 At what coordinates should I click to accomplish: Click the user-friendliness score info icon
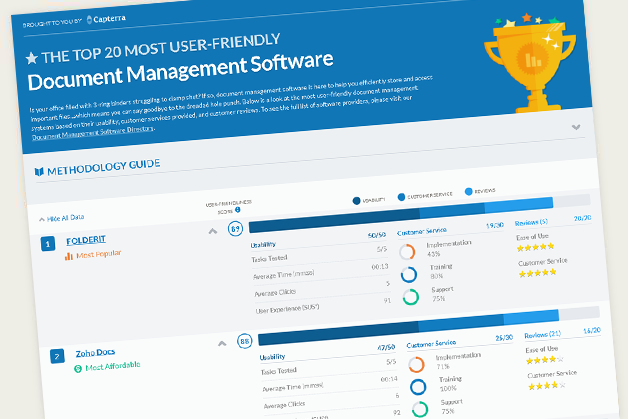coord(238,210)
